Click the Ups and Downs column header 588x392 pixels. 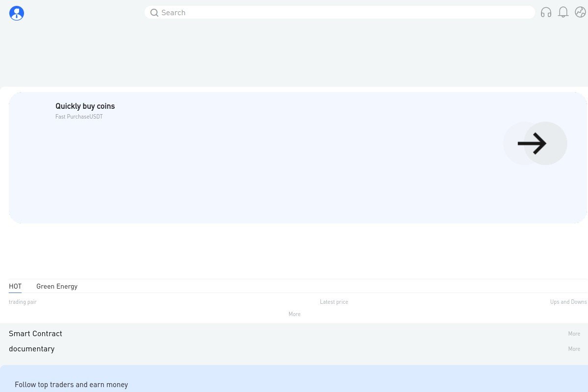568,302
